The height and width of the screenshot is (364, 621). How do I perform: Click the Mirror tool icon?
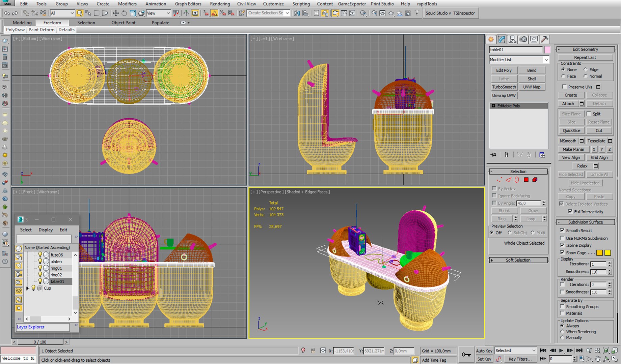[297, 13]
